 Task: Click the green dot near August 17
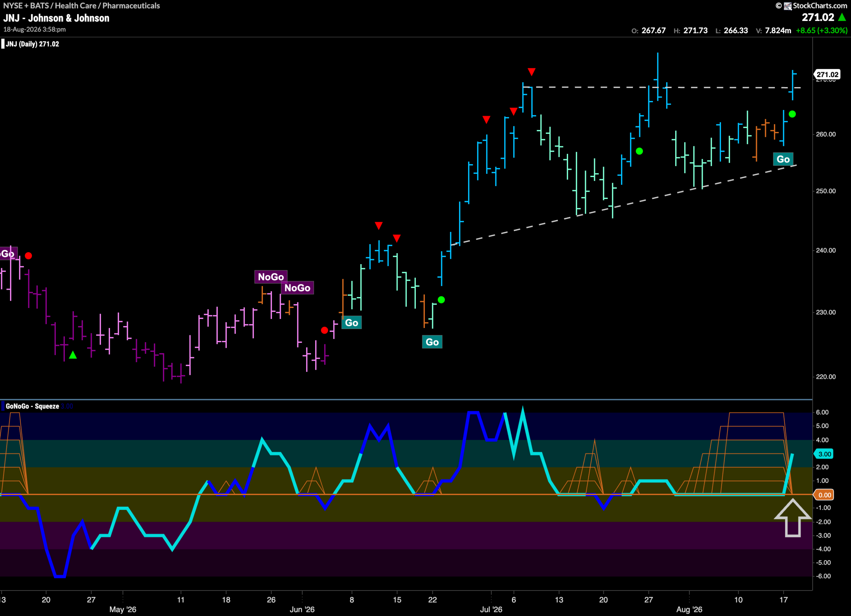coord(792,114)
